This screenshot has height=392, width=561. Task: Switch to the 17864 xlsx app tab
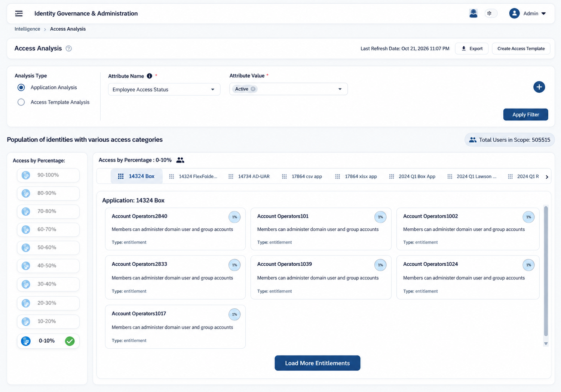356,176
